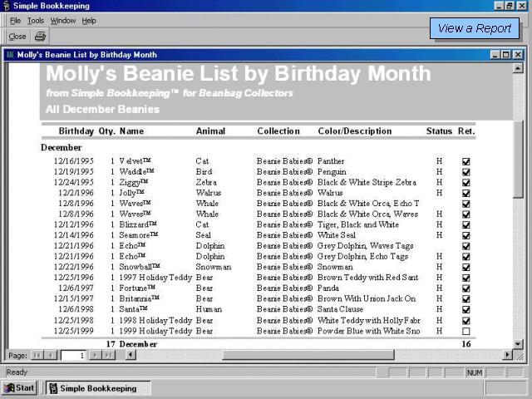Go to the previous report page

click(51, 355)
